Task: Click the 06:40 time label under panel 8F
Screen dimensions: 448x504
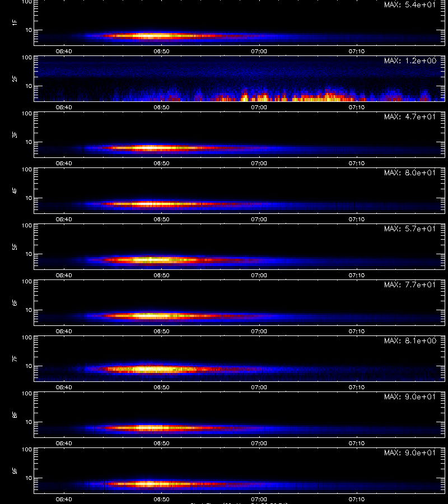Action: [64, 443]
